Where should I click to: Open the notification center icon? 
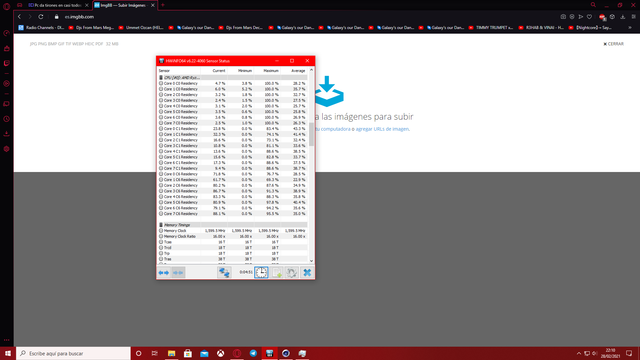629,353
